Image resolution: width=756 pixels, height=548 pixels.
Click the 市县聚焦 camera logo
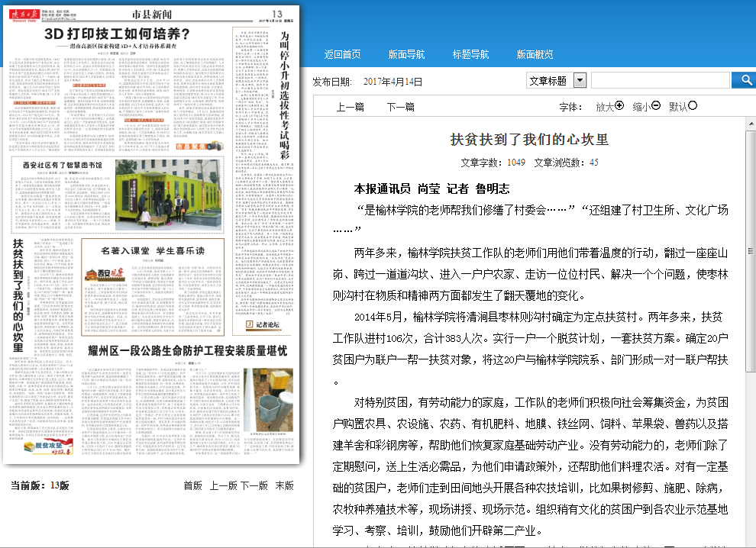pyautogui.click(x=199, y=146)
